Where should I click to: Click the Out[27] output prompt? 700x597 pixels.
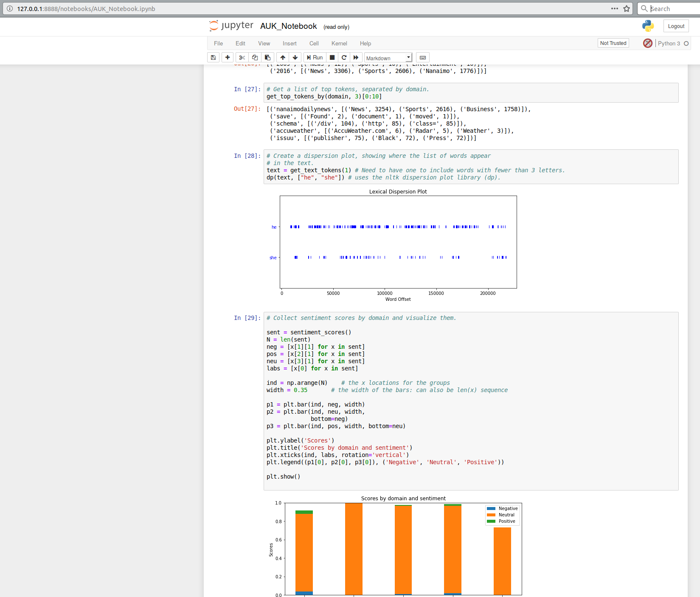[x=247, y=109]
